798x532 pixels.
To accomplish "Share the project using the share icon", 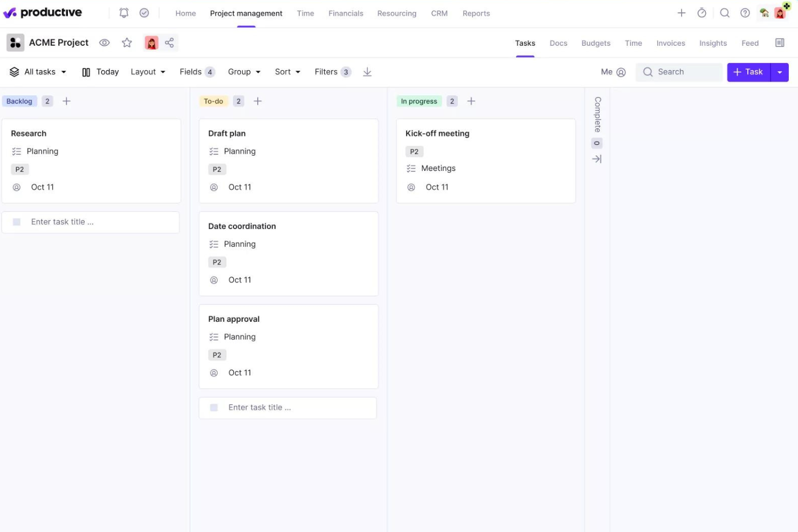I will pos(169,42).
